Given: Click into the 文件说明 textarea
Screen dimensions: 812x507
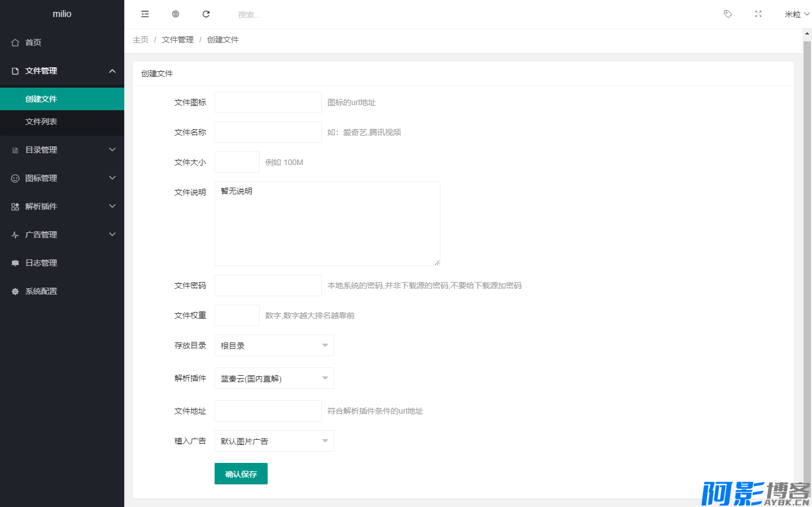Looking at the screenshot, I should point(328,224).
